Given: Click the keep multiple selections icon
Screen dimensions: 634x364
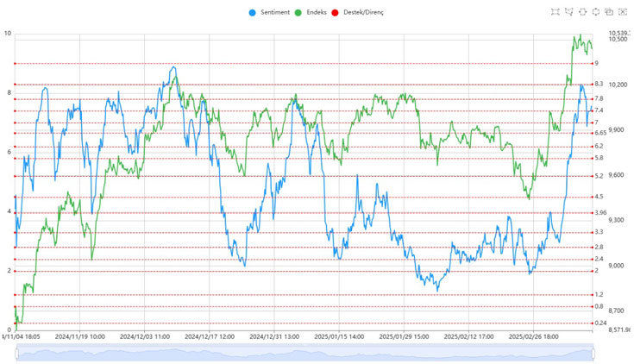Looking at the screenshot, I should 609,12.
